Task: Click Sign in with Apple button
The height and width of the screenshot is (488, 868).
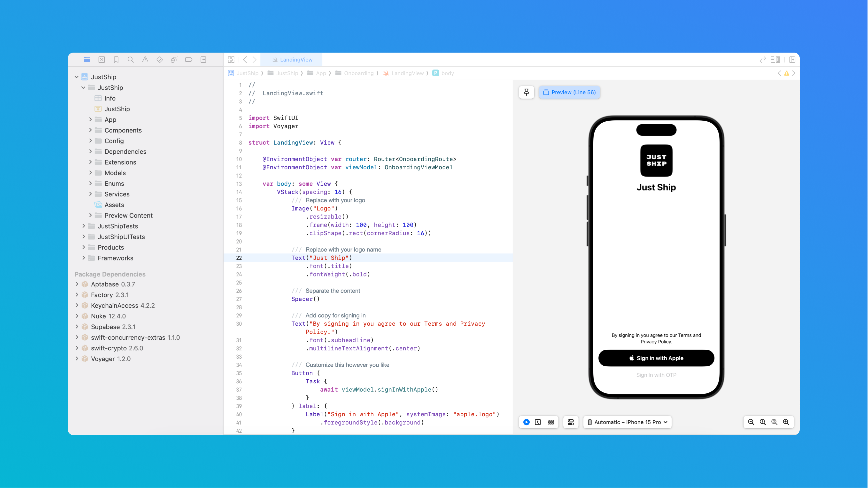Action: point(656,358)
